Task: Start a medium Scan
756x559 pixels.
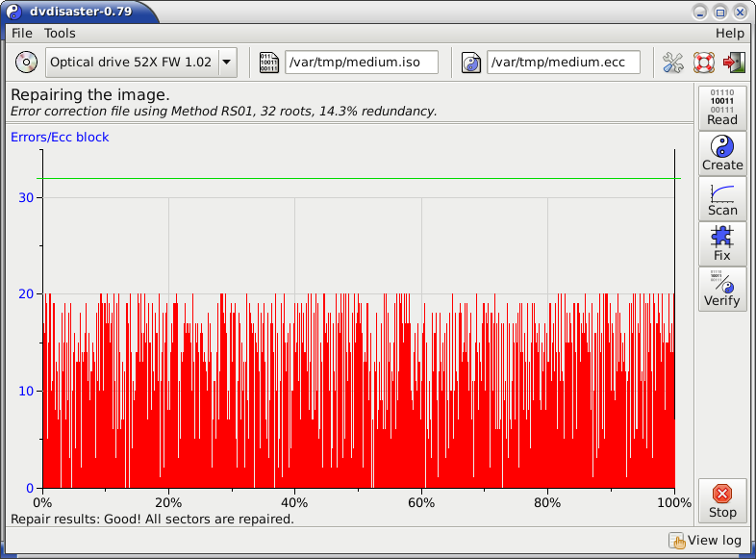Action: pos(721,197)
